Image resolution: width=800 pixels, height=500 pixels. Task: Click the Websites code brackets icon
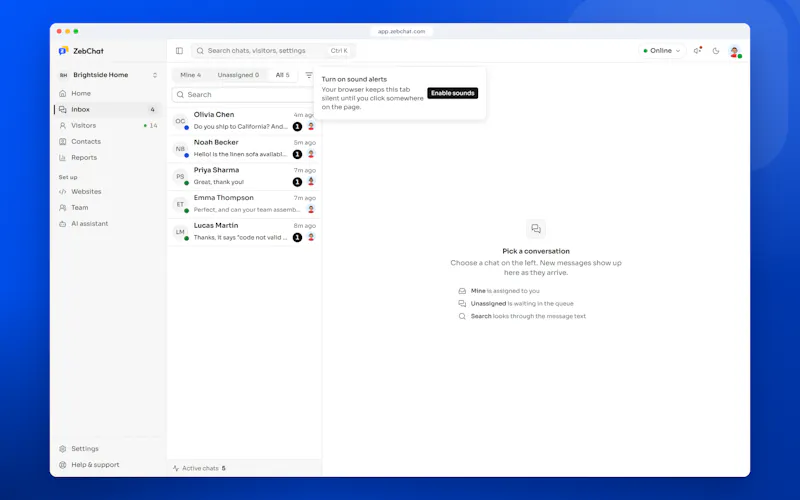63,191
